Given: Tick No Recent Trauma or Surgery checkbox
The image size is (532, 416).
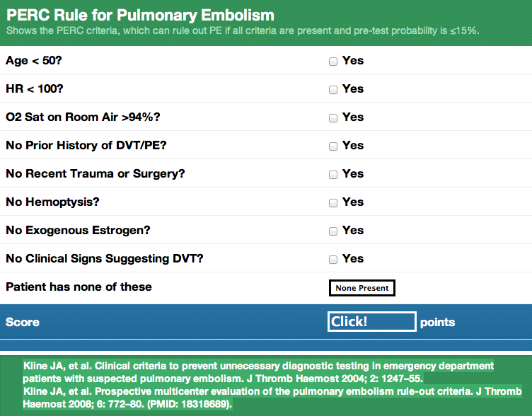Looking at the screenshot, I should click(x=333, y=175).
